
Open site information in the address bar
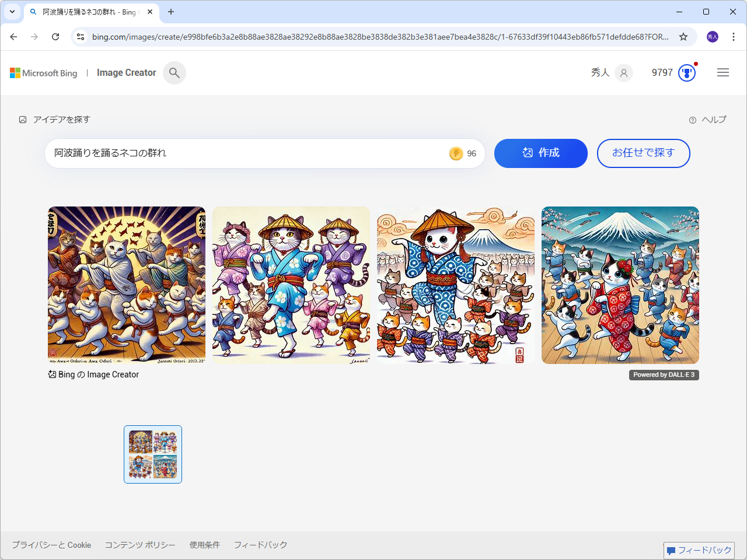pyautogui.click(x=80, y=36)
